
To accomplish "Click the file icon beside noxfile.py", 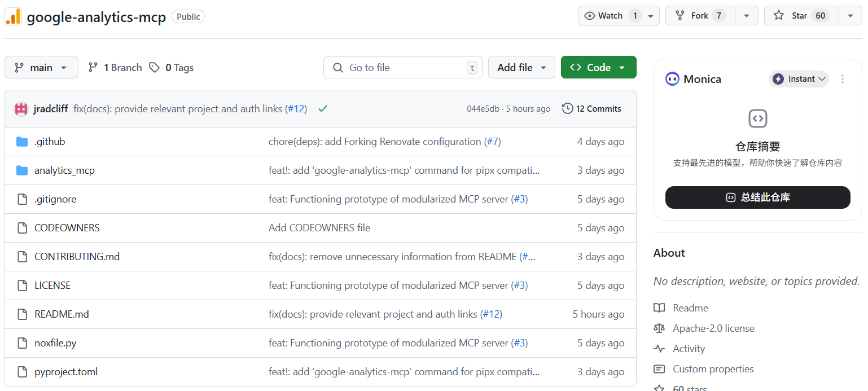I will [22, 343].
